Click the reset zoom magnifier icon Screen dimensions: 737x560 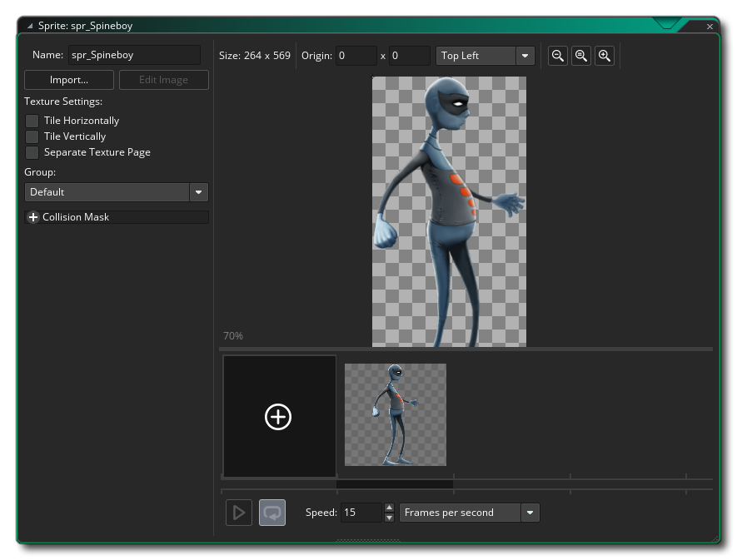pos(581,56)
